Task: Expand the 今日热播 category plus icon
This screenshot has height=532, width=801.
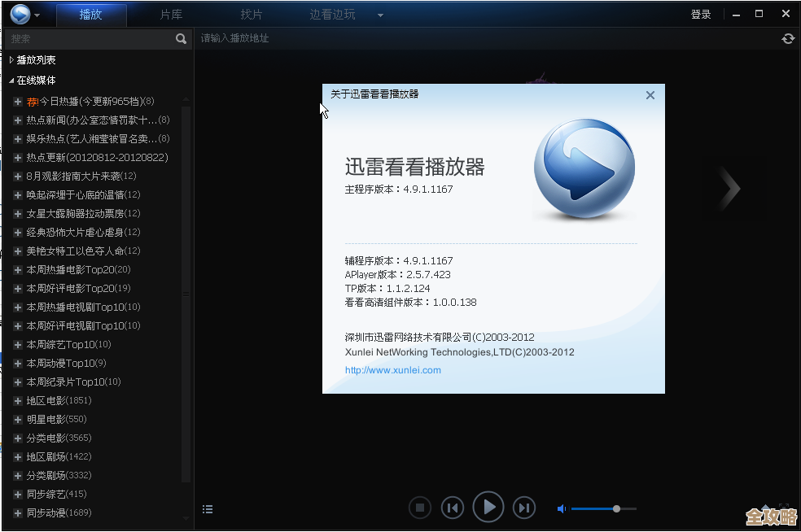Action: click(x=17, y=101)
